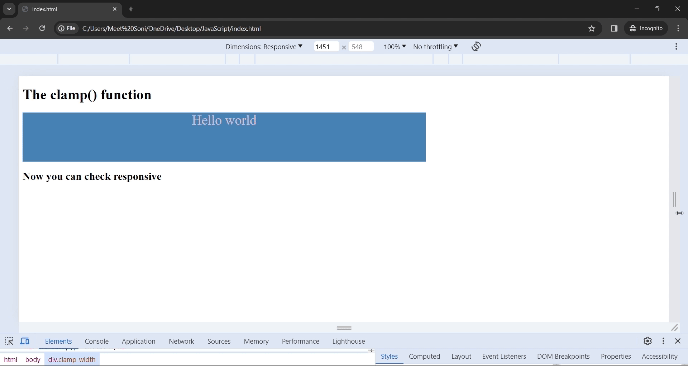Switch to the Application panel
688x366 pixels.
pos(138,341)
